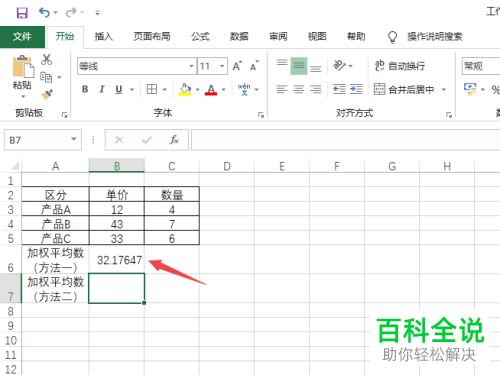Click the Align Left icon

point(282,89)
